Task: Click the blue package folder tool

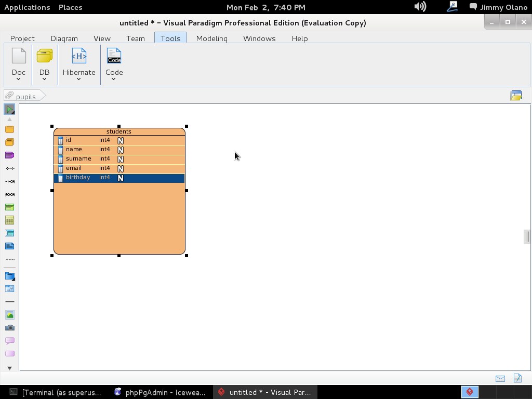Action: tap(9, 276)
